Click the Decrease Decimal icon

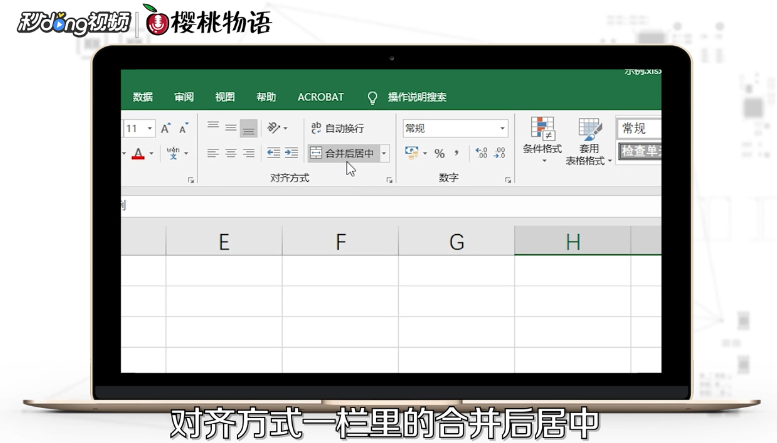pos(500,153)
